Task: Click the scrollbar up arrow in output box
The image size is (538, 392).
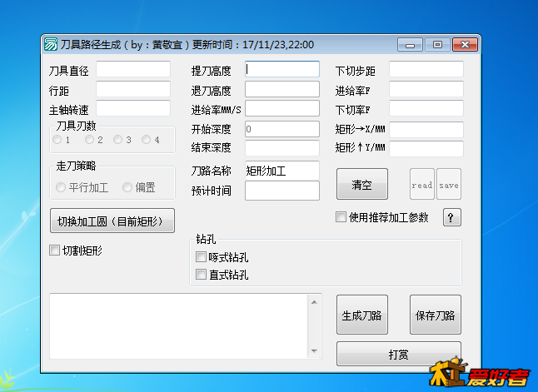Action: (314, 302)
